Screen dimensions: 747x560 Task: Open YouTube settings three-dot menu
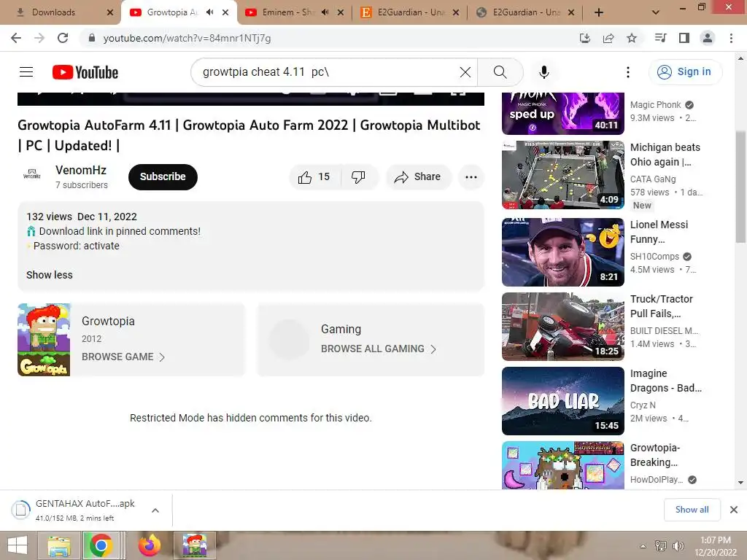628,72
